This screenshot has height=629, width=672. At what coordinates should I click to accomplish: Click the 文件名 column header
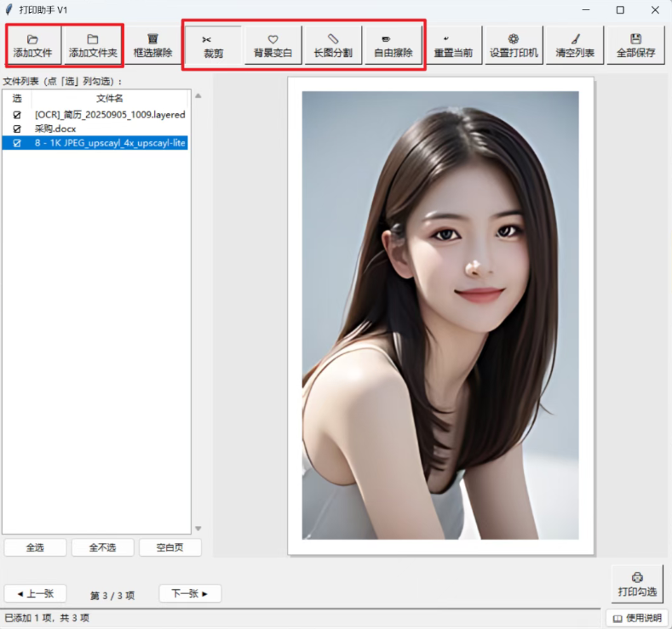(x=109, y=99)
